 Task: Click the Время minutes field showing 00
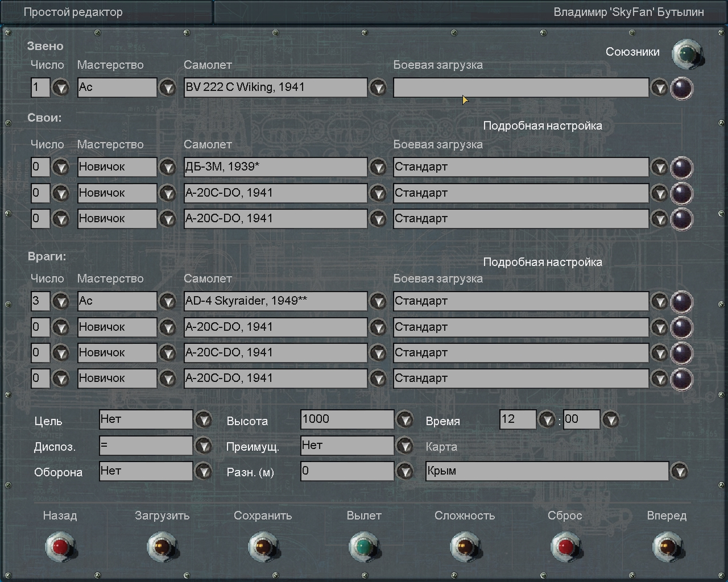tap(582, 419)
